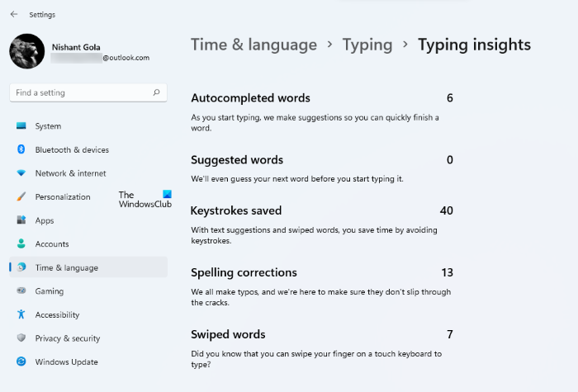Screen dimensions: 578x392
Task: Focus the Find a setting search box
Action: click(x=88, y=92)
